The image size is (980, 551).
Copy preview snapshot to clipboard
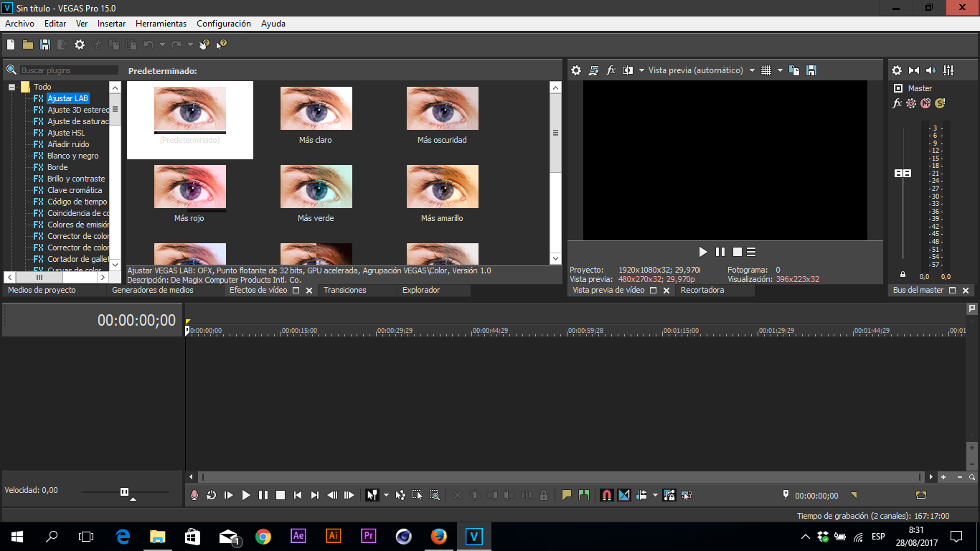(794, 70)
